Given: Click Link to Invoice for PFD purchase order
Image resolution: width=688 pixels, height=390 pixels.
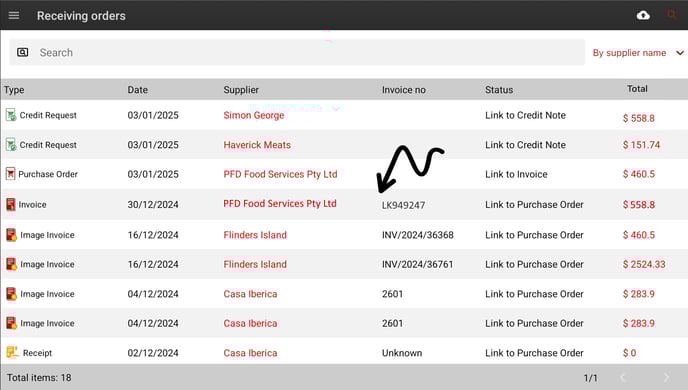Looking at the screenshot, I should [x=516, y=174].
